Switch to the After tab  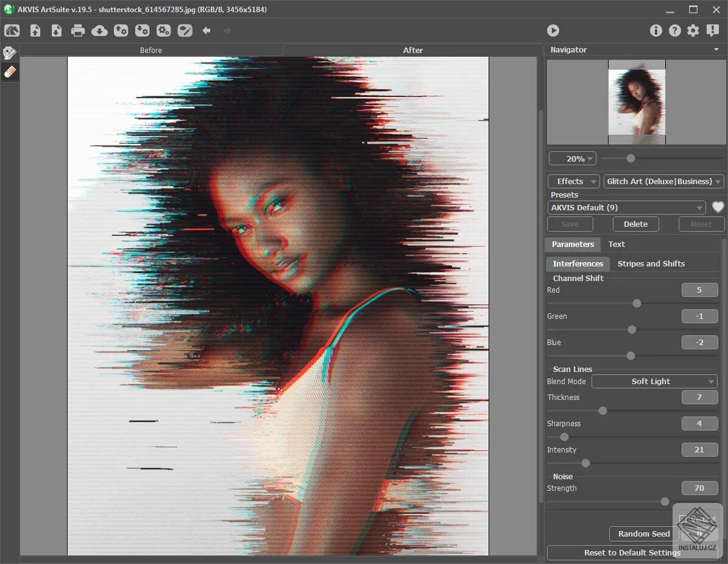click(413, 50)
